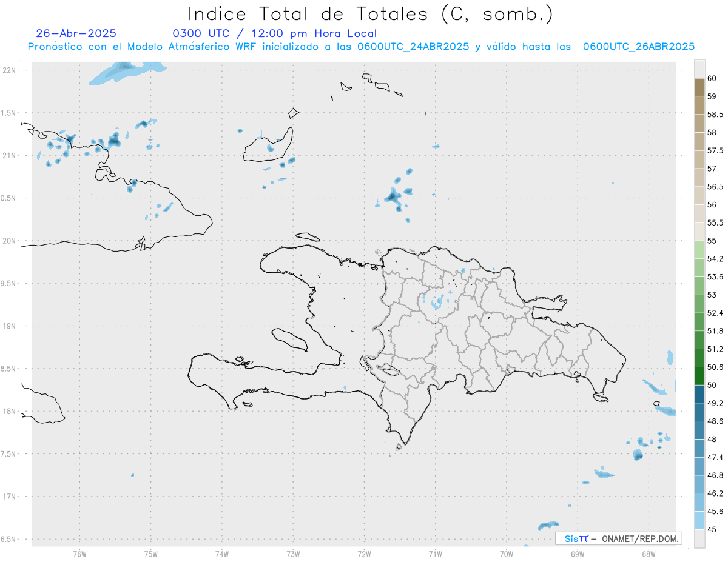
Task: Click the legend value '52.4'
Action: tap(715, 313)
